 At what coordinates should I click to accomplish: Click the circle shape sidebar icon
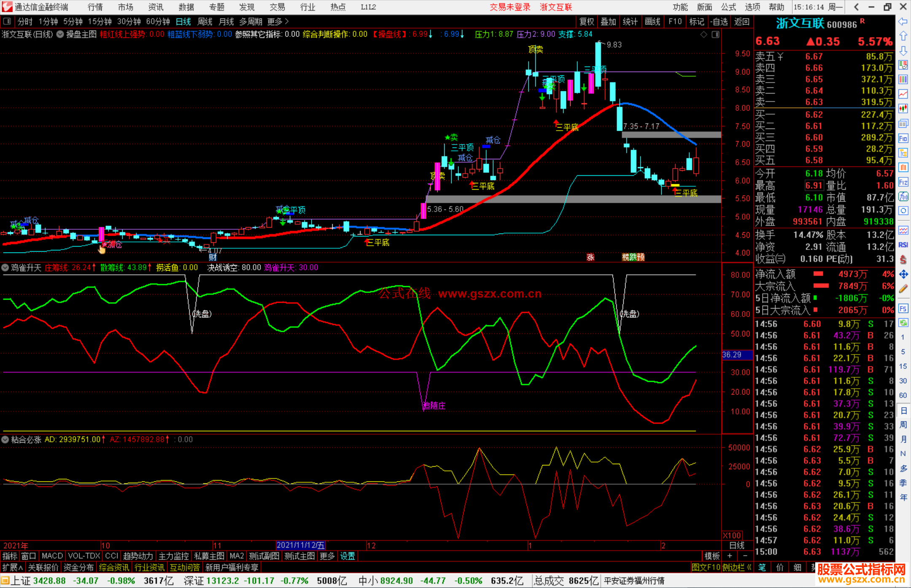tap(903, 211)
